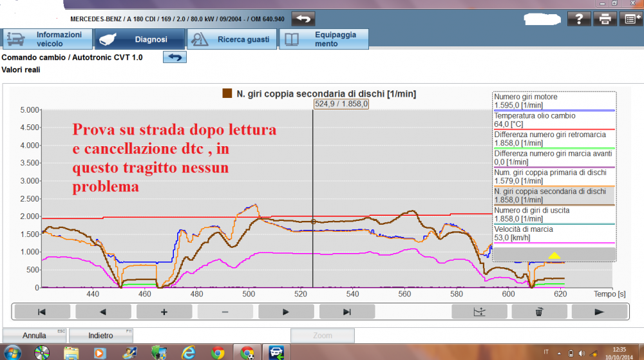Open the Equipaggiamento tab
Image resolution: width=644 pixels, height=360 pixels.
pos(324,39)
